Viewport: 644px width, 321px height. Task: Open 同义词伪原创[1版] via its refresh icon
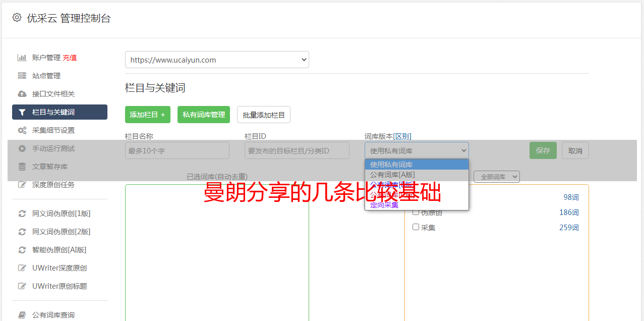click(22, 213)
